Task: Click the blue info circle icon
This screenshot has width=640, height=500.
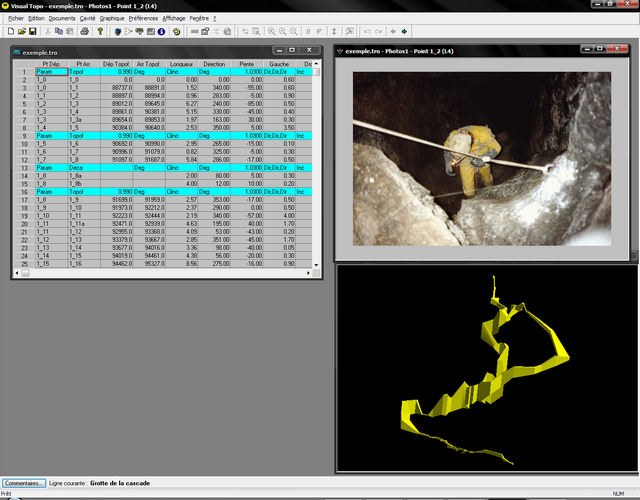Action: 161,31
